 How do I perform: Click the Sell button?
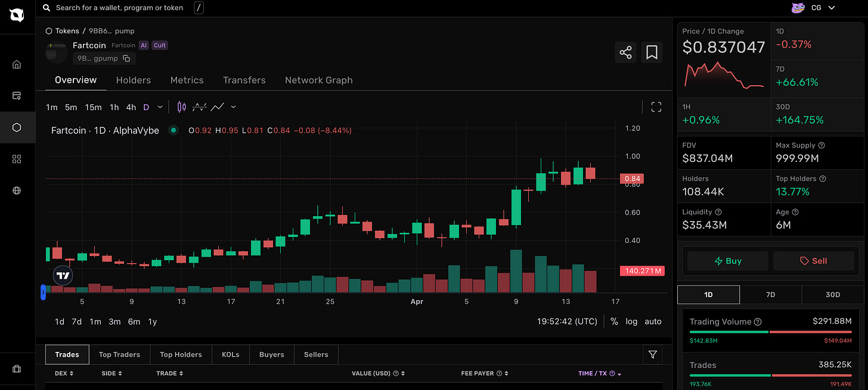814,261
